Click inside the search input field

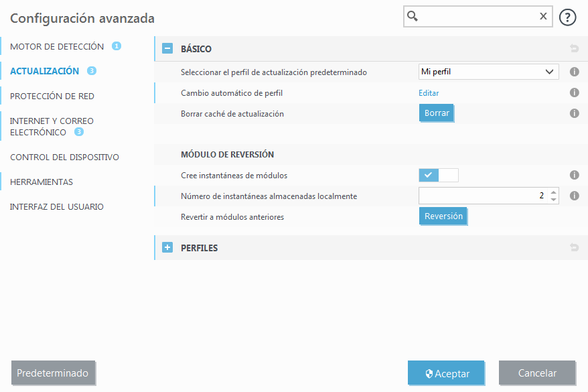pyautogui.click(x=475, y=16)
